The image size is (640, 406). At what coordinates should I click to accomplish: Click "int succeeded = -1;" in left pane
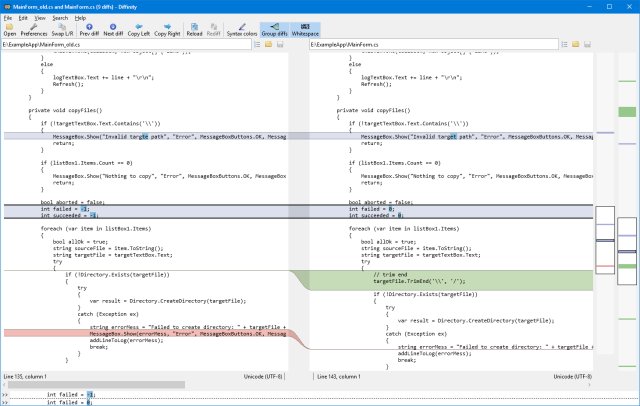(69, 215)
